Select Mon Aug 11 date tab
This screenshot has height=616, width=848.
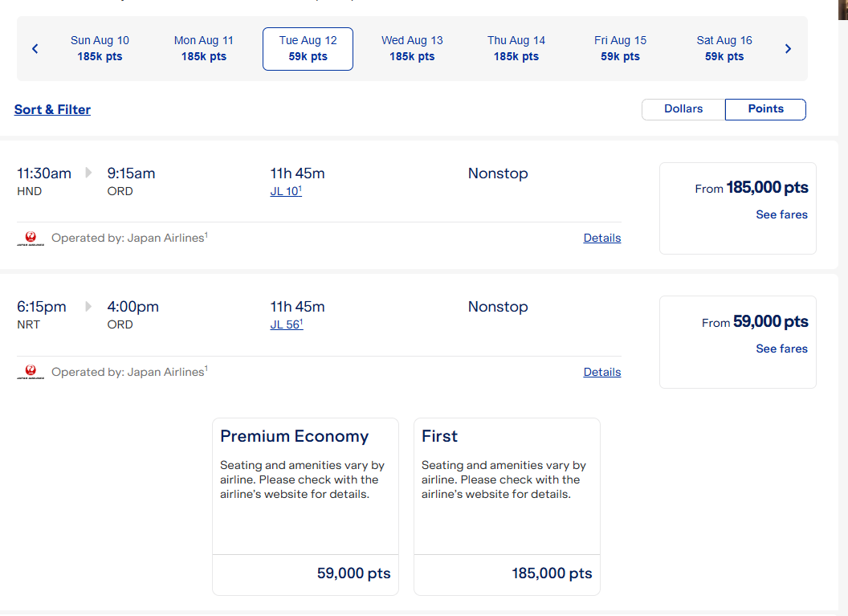pos(204,48)
